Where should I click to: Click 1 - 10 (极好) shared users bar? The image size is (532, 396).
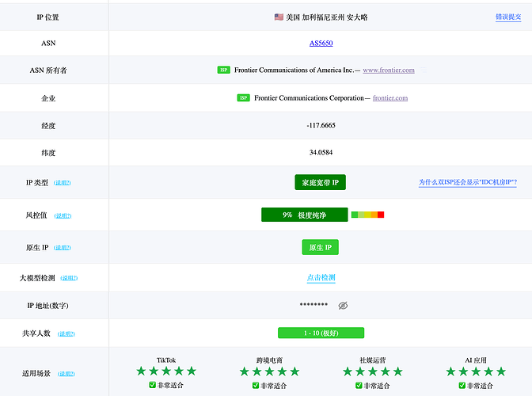[321, 333]
